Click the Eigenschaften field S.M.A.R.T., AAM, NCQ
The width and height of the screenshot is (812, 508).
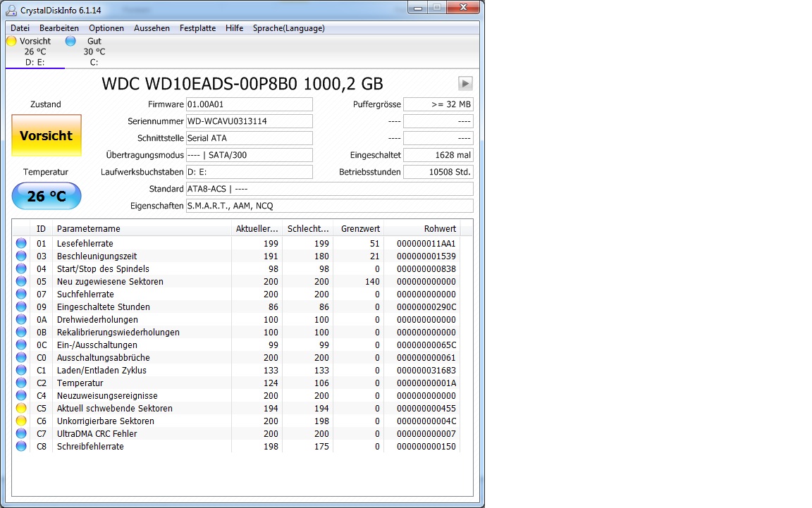[x=329, y=206]
